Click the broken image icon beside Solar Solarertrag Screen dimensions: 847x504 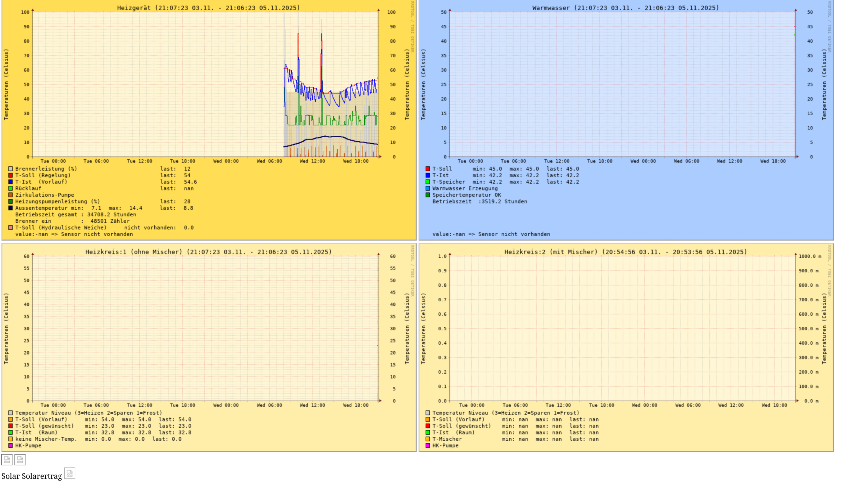[69, 473]
